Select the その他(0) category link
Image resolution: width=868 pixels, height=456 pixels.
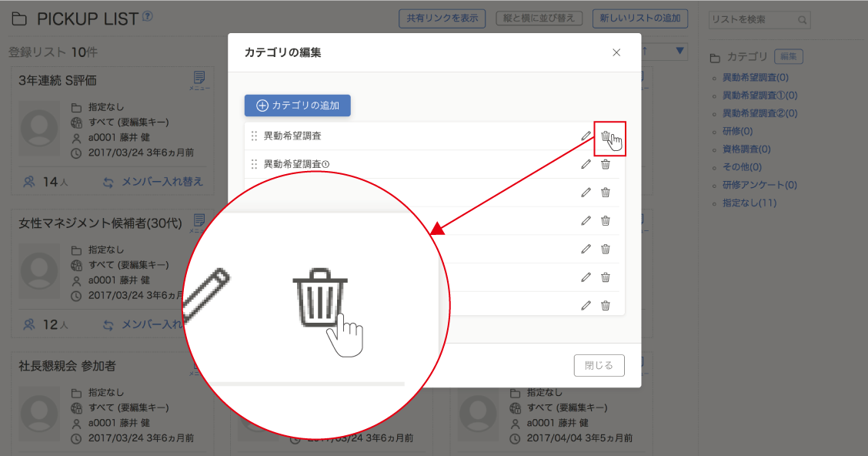pyautogui.click(x=742, y=167)
